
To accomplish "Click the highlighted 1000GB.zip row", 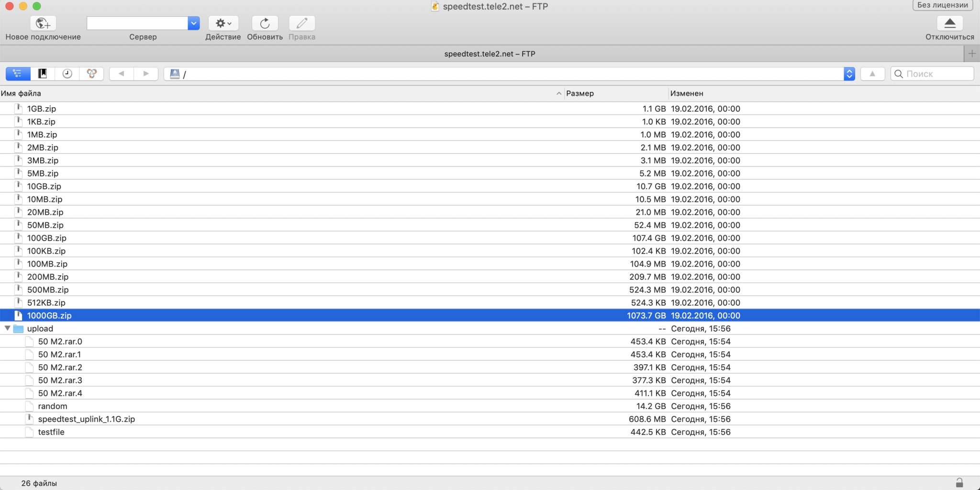I will 490,315.
